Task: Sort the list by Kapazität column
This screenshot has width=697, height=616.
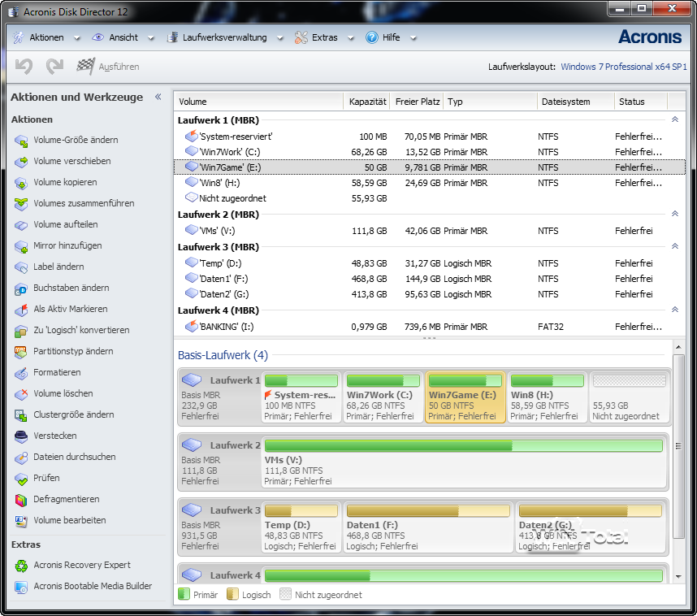Action: [367, 102]
